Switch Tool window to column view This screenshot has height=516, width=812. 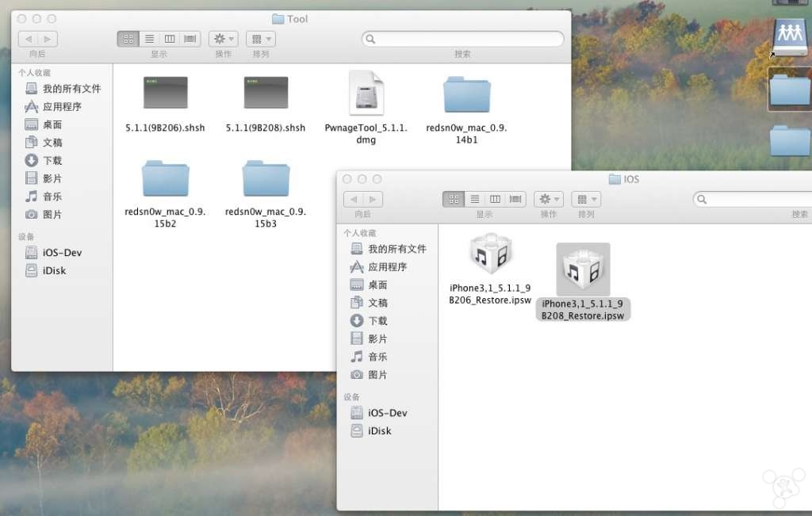[170, 39]
